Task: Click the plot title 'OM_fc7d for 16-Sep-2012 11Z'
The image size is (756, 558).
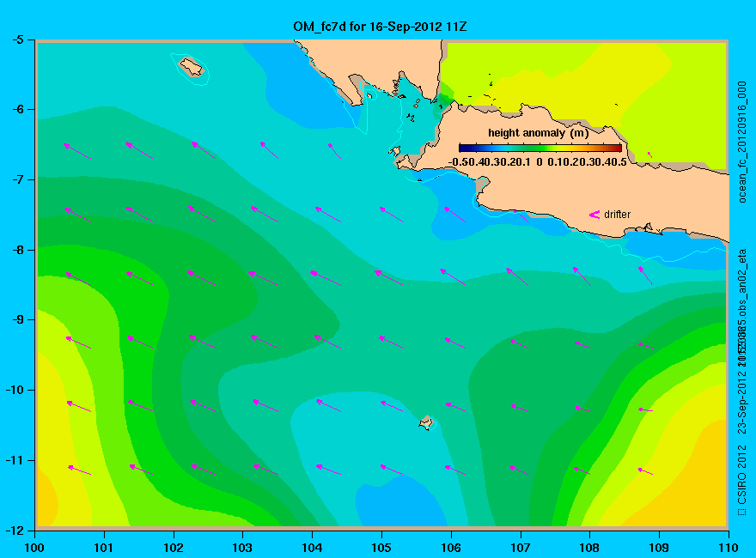Action: [x=380, y=27]
